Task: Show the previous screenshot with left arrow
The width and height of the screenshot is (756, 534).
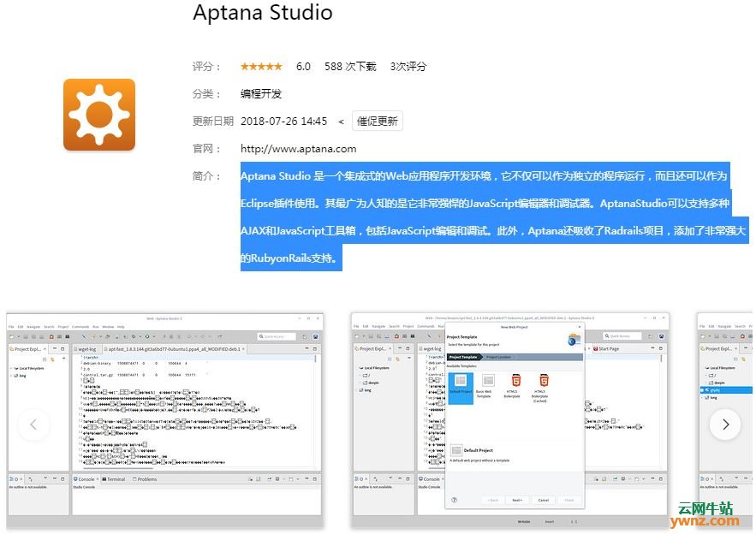Action: click(33, 424)
